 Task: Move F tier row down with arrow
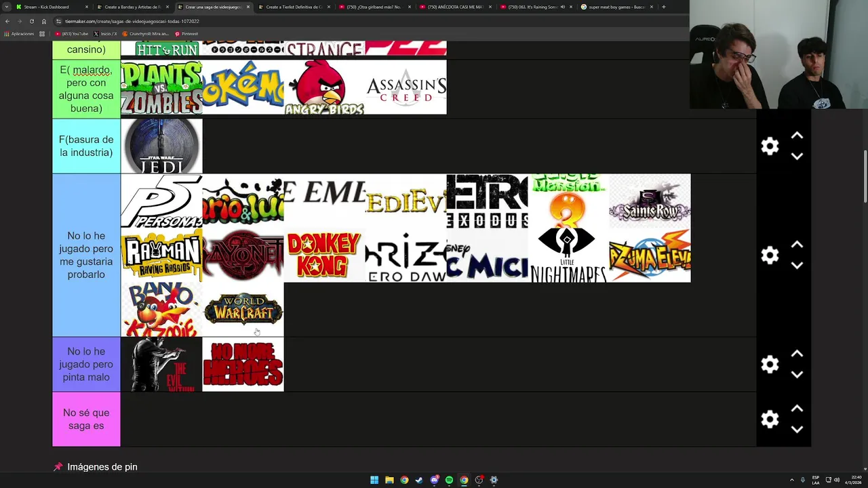coord(797,156)
